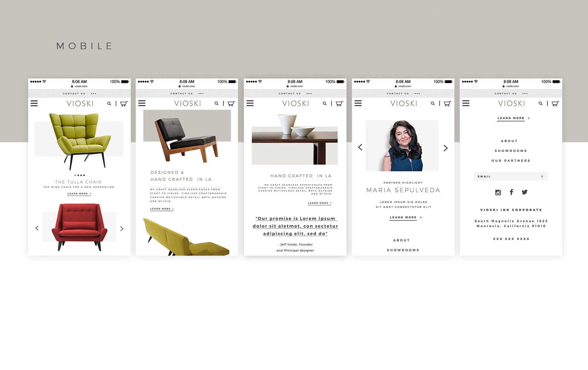
Task: Click the Email input field
Action: [x=511, y=176]
